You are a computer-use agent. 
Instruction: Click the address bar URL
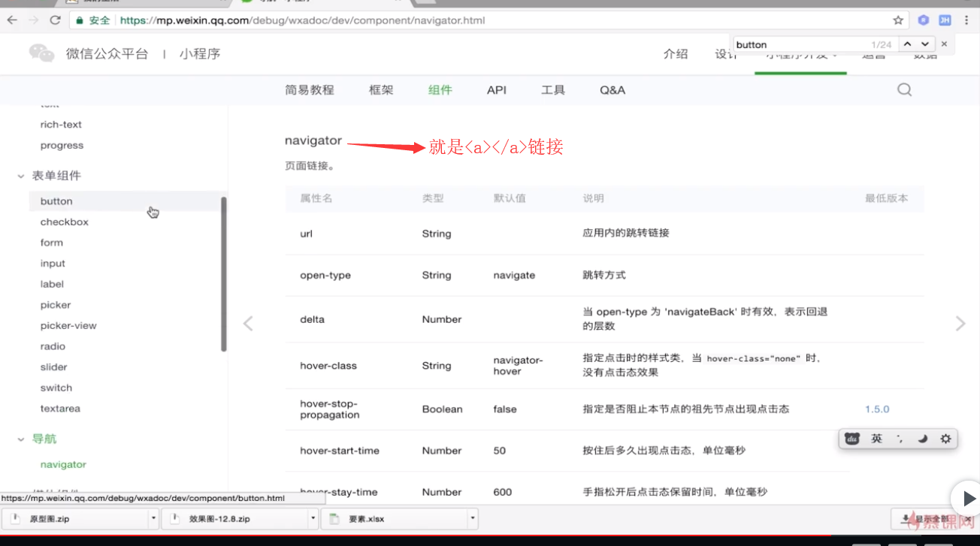click(302, 20)
